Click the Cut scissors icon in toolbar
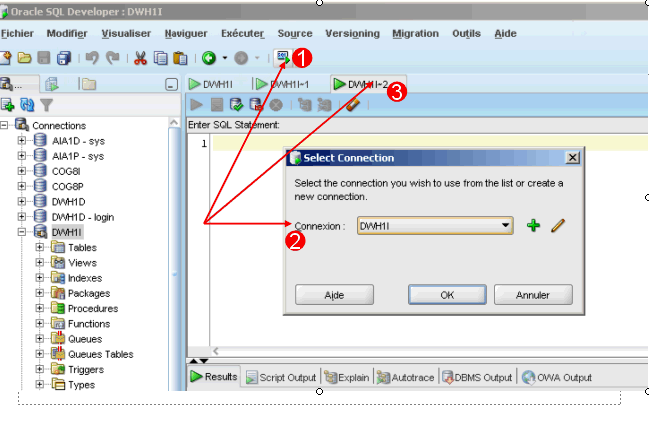 141,58
